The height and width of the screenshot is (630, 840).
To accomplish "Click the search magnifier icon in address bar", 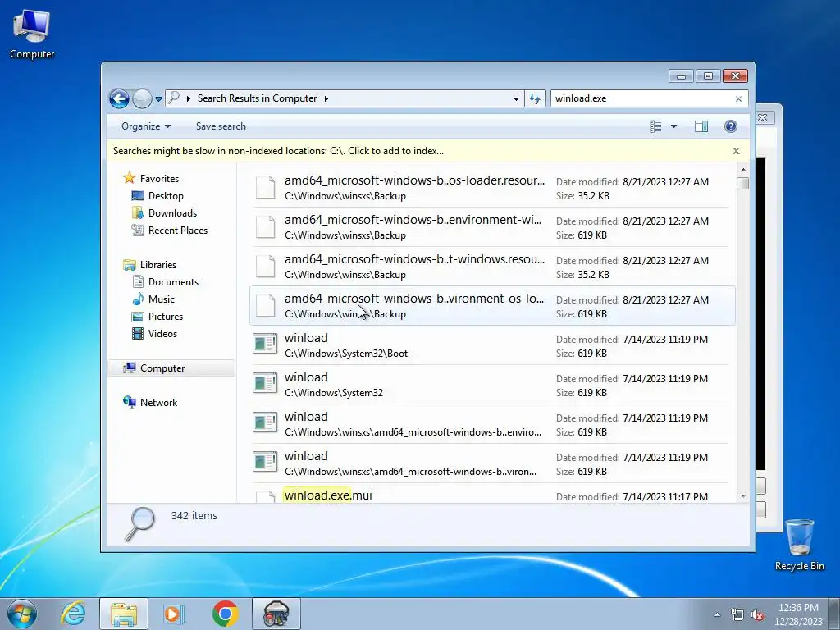I will [x=174, y=98].
